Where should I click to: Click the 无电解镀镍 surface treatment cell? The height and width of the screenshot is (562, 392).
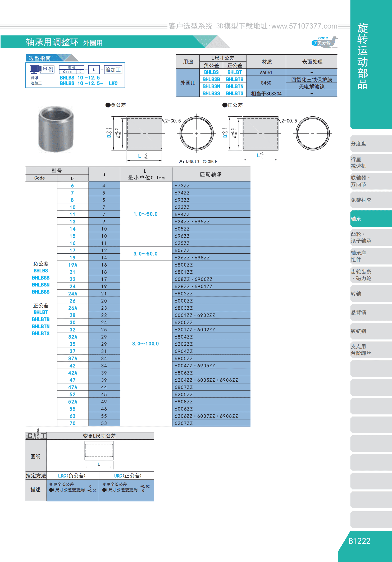[x=312, y=86]
